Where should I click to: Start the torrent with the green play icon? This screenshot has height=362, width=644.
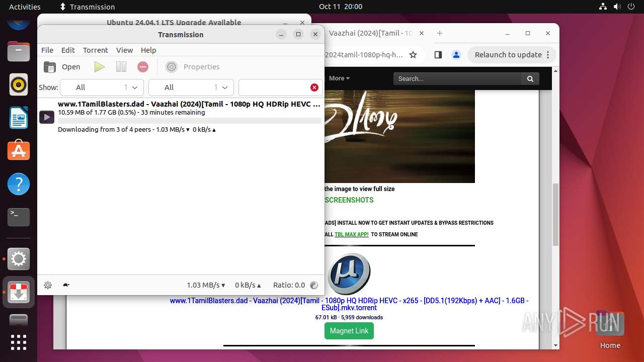100,67
